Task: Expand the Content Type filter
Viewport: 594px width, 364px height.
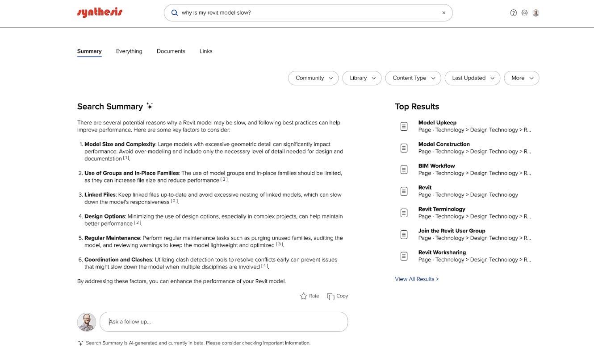Action: tap(412, 77)
